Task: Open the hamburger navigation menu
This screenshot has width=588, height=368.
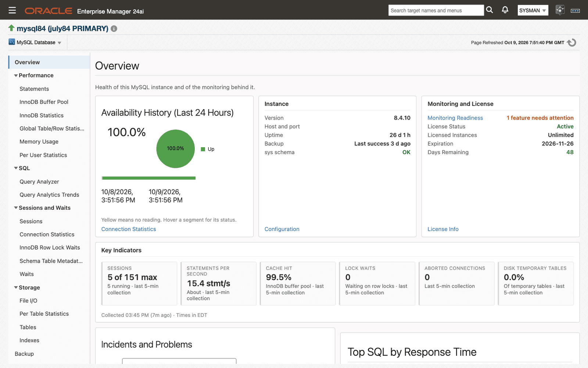Action: 12,10
